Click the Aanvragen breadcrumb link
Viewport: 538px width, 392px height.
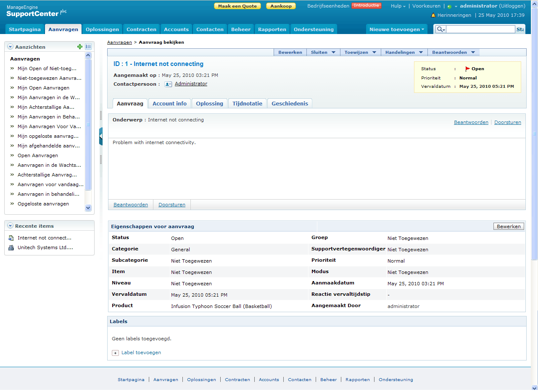tap(119, 42)
